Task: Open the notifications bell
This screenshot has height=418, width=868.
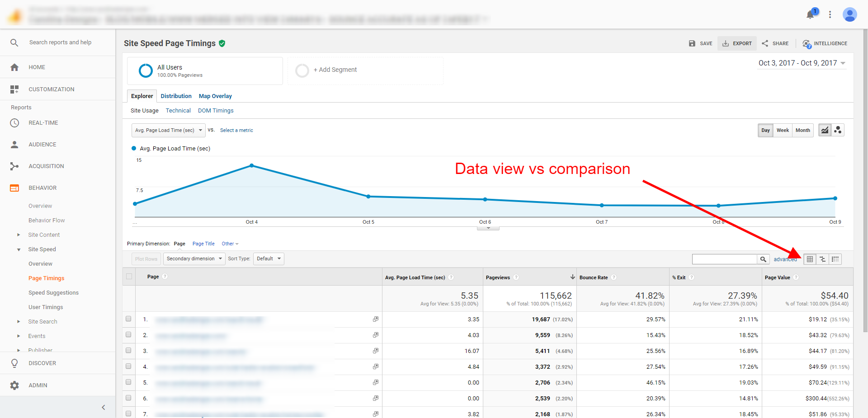Action: [x=810, y=14]
